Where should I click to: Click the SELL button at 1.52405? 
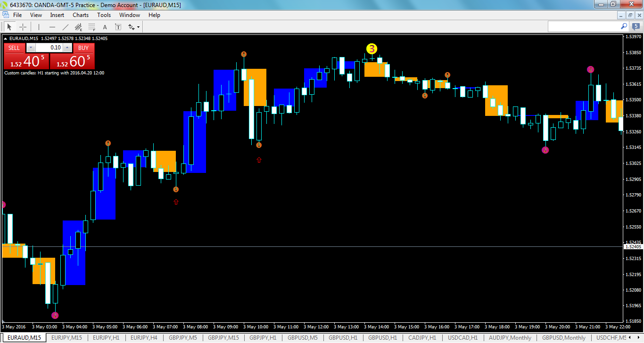[25, 60]
